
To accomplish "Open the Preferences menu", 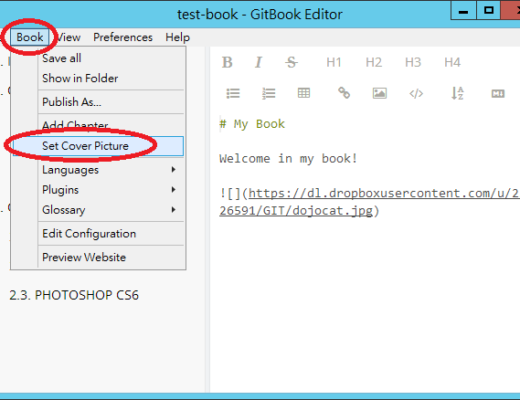I will click(x=123, y=37).
